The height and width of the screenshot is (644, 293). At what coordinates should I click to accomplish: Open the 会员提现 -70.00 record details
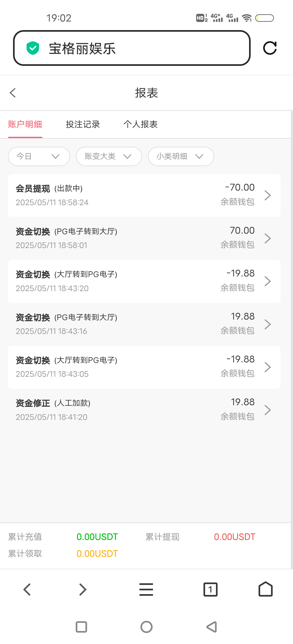pos(144,195)
